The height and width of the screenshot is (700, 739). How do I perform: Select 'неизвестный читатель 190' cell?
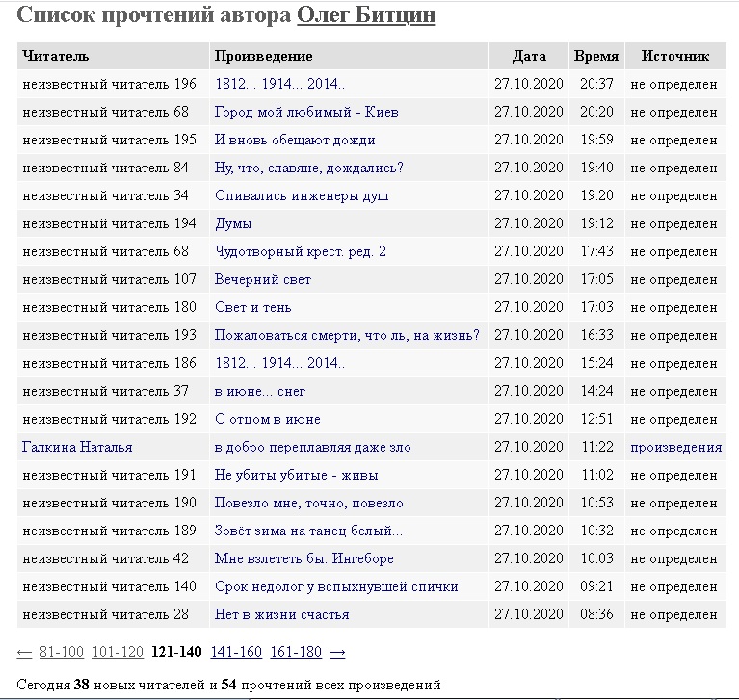pos(113,504)
